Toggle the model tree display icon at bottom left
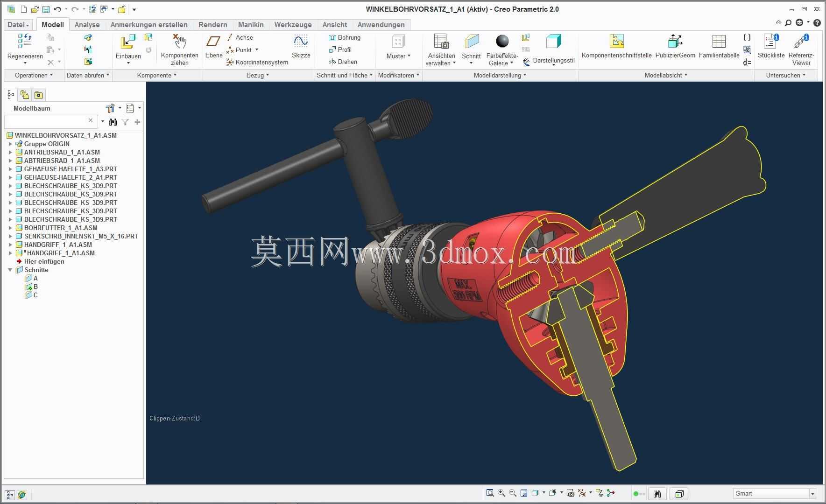The image size is (826, 504). pos(10,495)
